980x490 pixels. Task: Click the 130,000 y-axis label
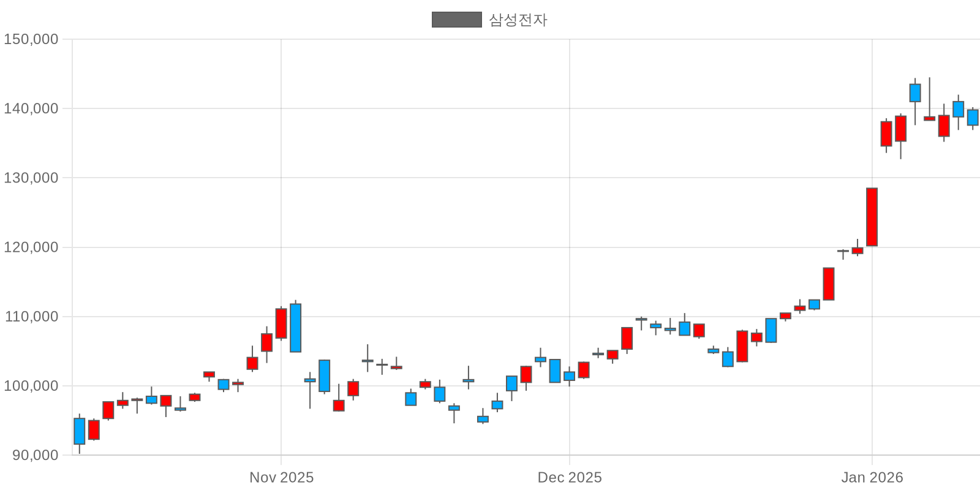pos(31,178)
